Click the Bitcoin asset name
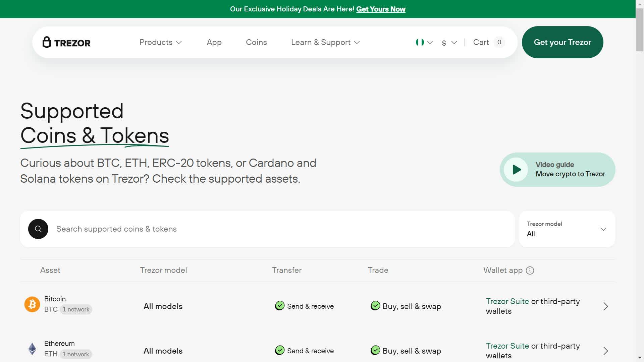The image size is (644, 362). coord(55,299)
